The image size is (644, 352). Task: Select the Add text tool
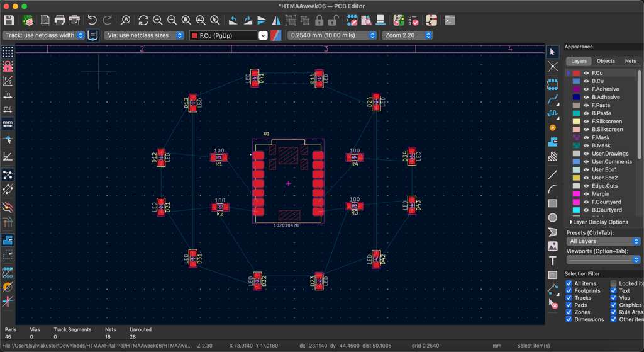[x=553, y=261]
